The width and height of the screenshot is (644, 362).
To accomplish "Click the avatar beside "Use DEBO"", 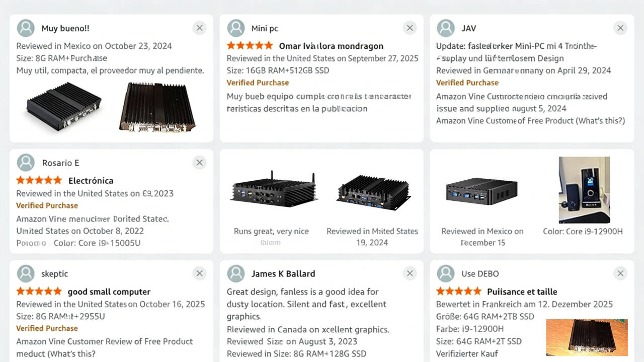I will [x=445, y=274].
